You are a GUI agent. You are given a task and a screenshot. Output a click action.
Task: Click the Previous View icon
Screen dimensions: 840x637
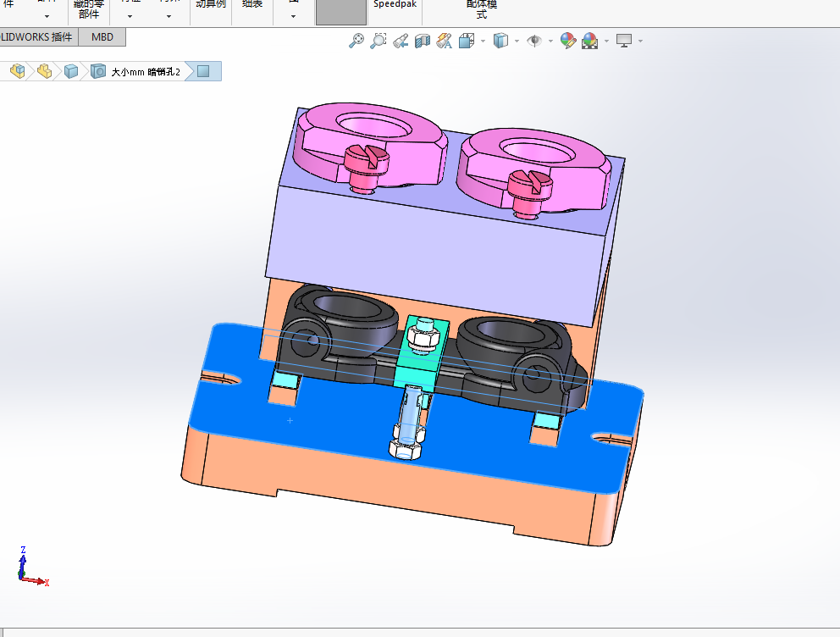coord(401,41)
